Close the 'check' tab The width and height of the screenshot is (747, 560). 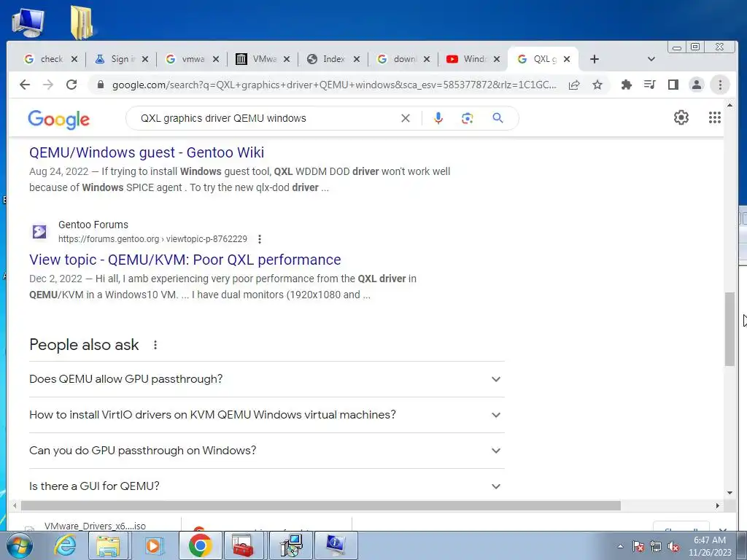[x=74, y=59]
